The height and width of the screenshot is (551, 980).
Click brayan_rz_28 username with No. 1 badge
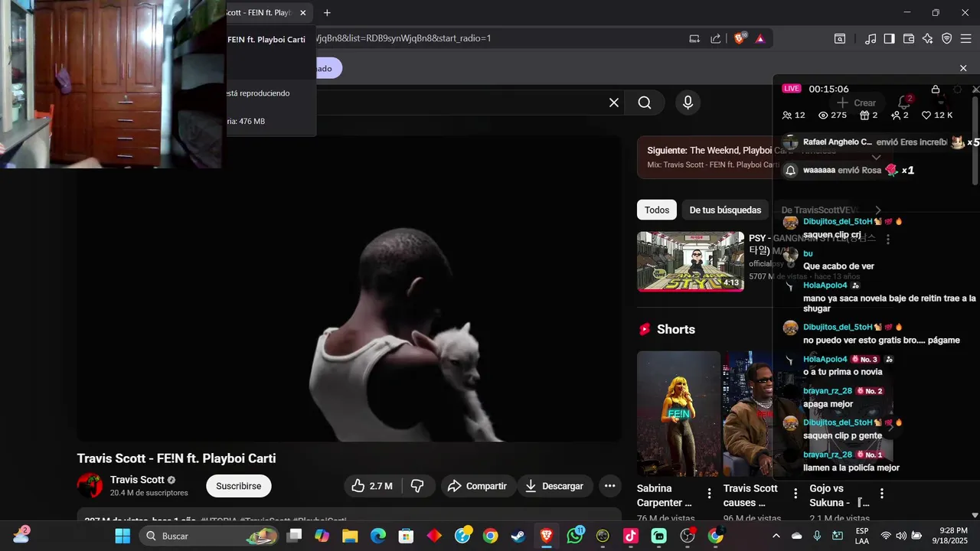(x=827, y=455)
